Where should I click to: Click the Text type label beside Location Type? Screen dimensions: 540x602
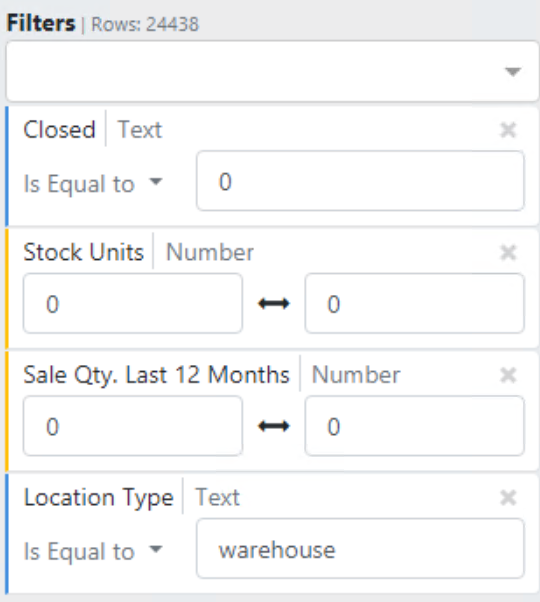pos(218,498)
